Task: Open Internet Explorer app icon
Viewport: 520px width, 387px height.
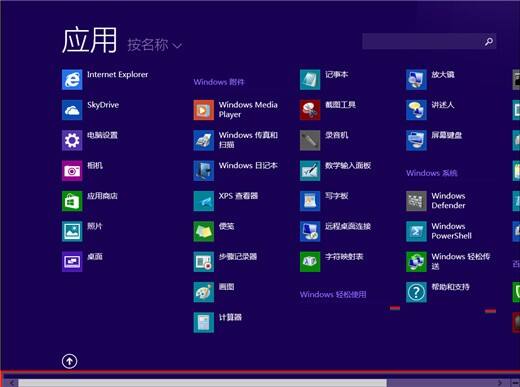Action: tap(72, 79)
